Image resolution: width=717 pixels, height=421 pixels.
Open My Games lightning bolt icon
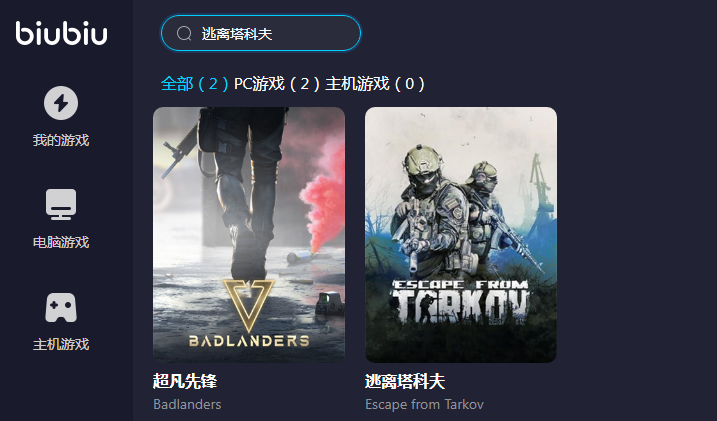pos(61,103)
